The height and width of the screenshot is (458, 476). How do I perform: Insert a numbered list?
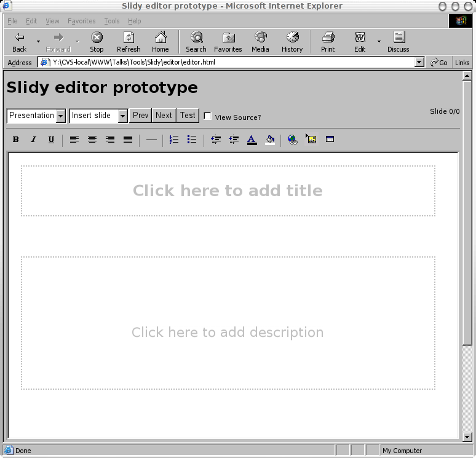(174, 140)
